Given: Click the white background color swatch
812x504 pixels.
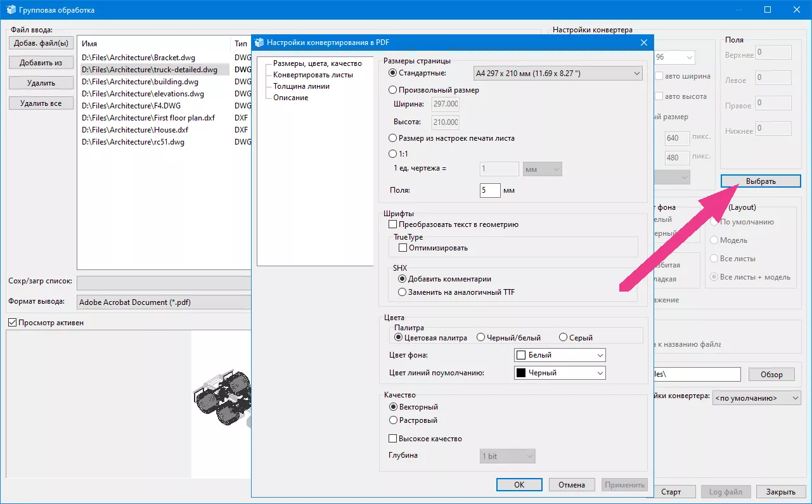Looking at the screenshot, I should tap(522, 355).
